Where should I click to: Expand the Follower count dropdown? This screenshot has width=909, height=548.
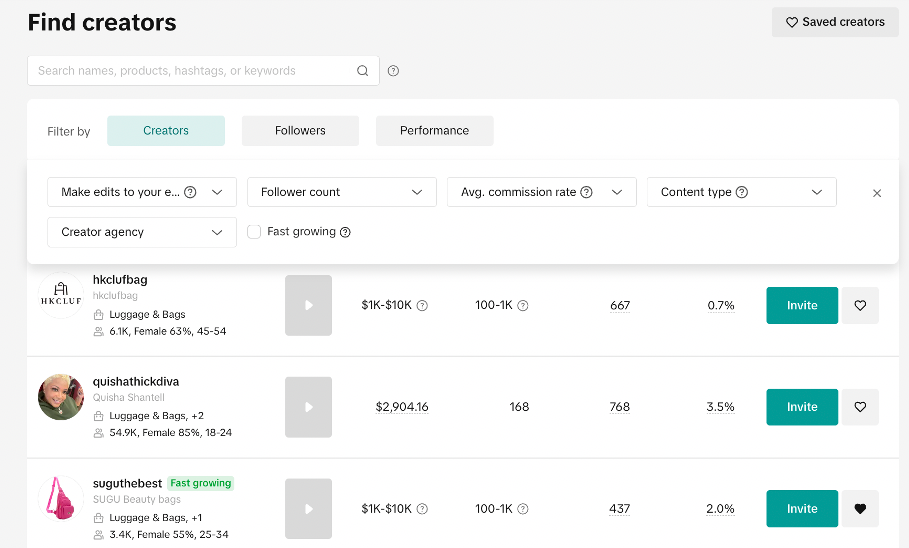tap(341, 192)
